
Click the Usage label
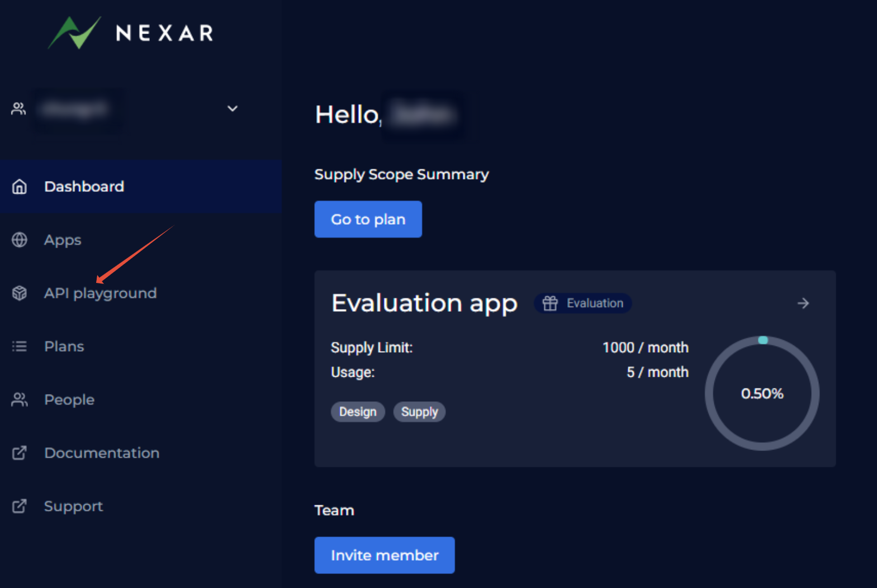click(353, 372)
